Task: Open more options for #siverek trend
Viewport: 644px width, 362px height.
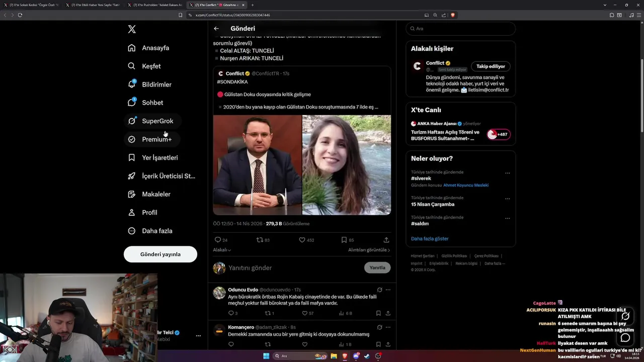Action: click(x=507, y=173)
